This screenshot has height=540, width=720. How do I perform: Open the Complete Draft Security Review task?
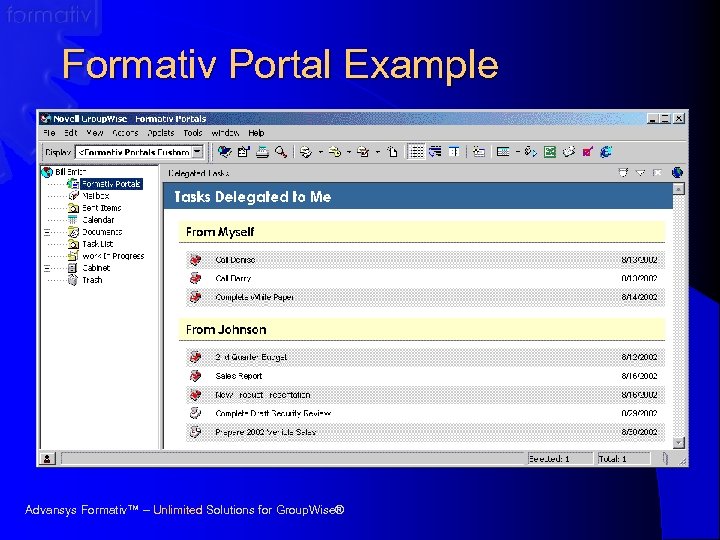(273, 414)
